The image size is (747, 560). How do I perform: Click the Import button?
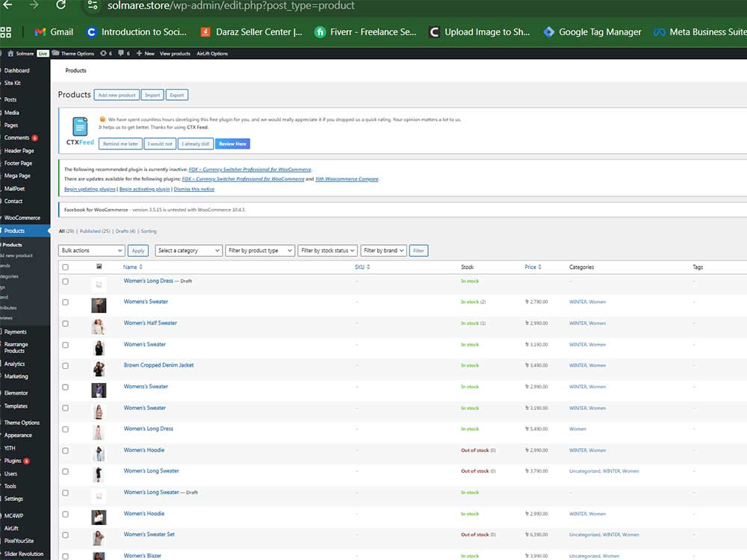[152, 96]
